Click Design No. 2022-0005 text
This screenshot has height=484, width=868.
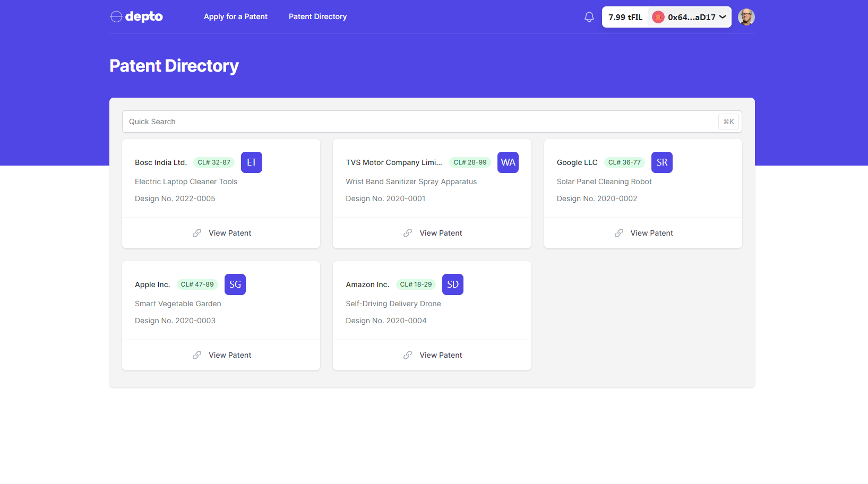point(175,198)
